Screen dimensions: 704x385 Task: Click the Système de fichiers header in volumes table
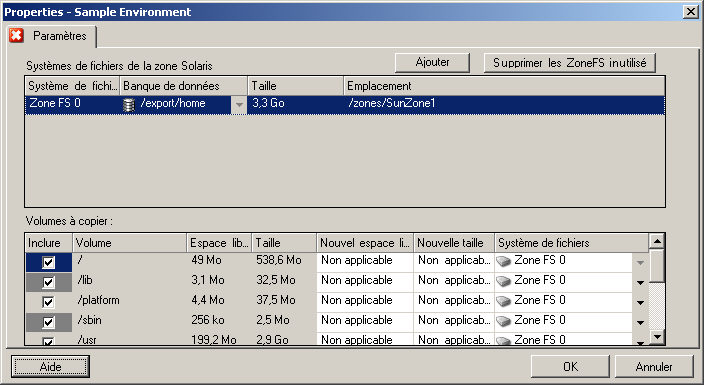click(x=572, y=243)
